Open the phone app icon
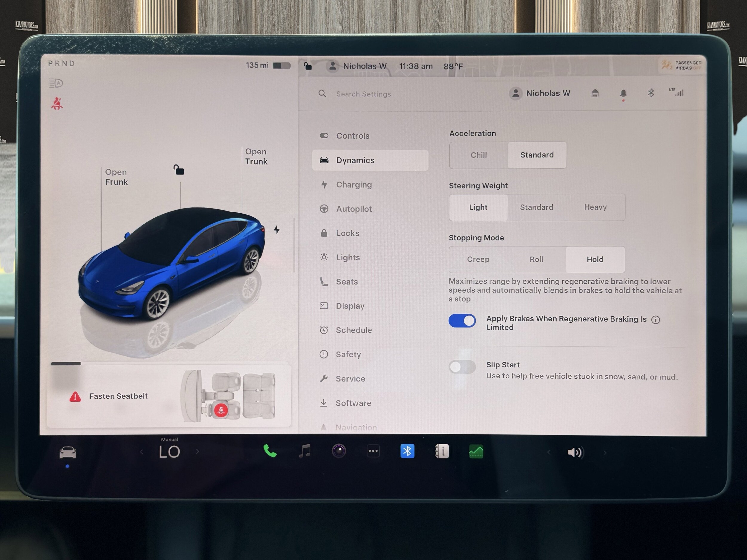The width and height of the screenshot is (747, 560). pyautogui.click(x=270, y=451)
